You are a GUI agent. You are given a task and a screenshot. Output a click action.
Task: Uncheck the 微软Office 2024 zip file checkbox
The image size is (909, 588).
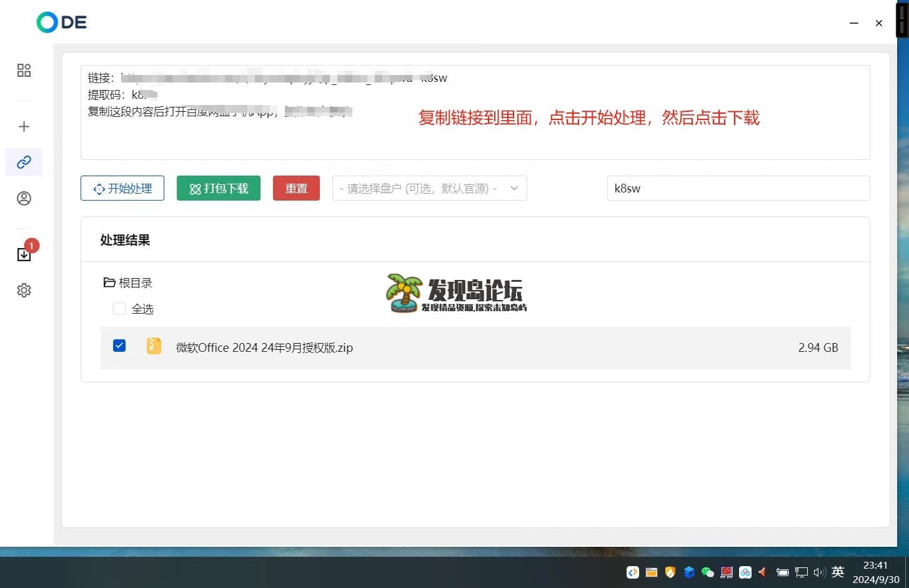[119, 346]
